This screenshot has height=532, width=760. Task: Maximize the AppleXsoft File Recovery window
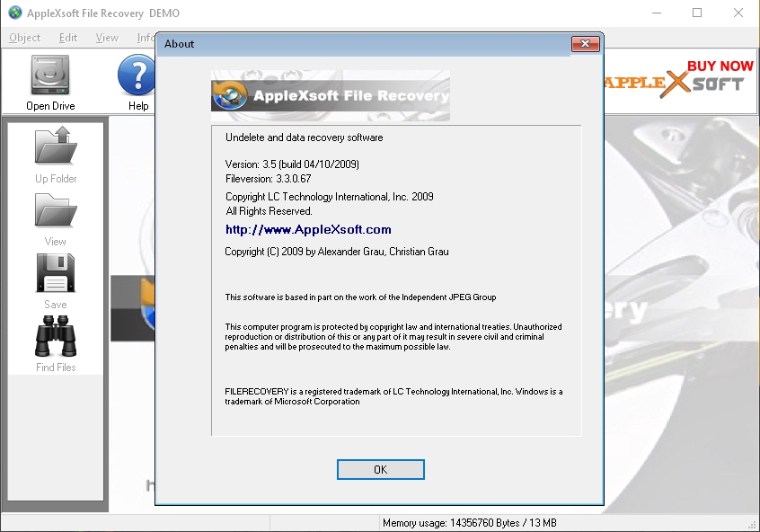click(697, 13)
